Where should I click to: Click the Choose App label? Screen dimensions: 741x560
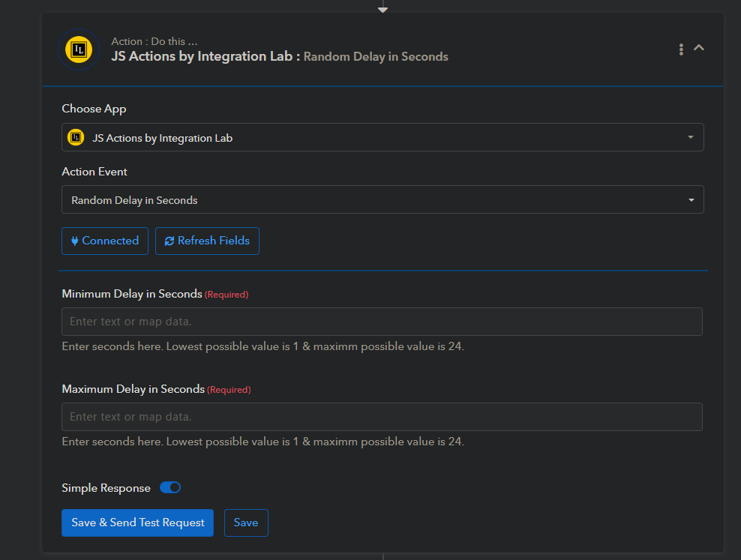pos(94,109)
